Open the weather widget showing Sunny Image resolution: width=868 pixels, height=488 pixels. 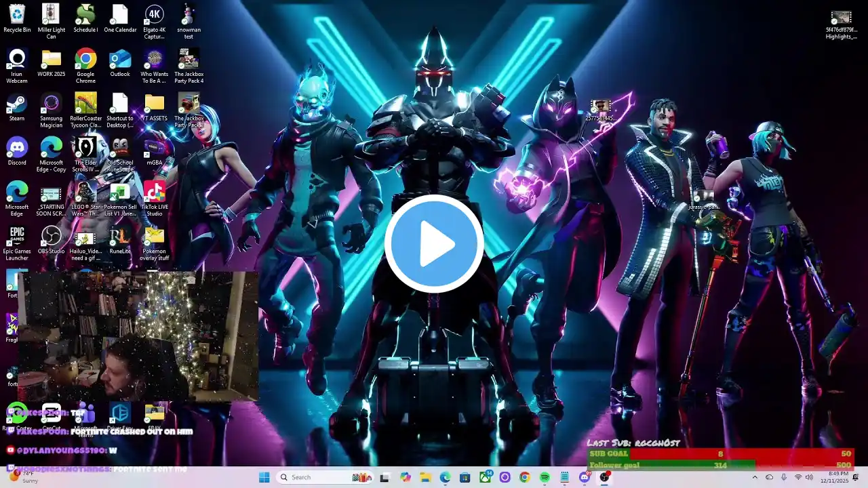click(24, 477)
